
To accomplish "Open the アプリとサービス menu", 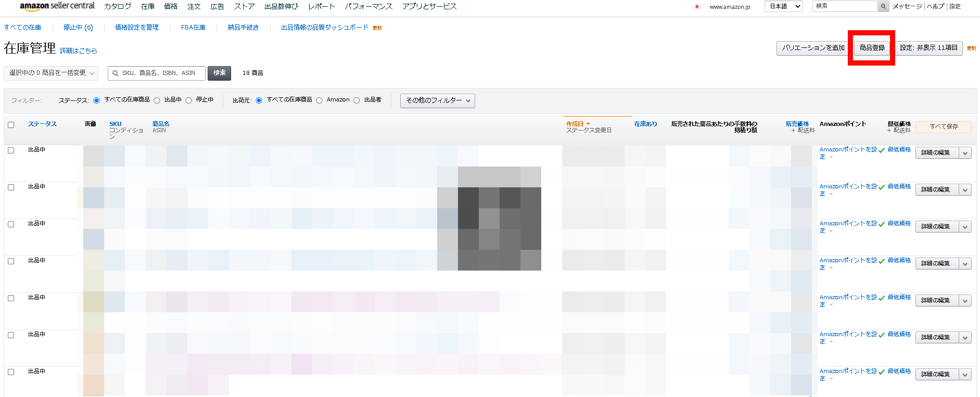I will click(429, 6).
